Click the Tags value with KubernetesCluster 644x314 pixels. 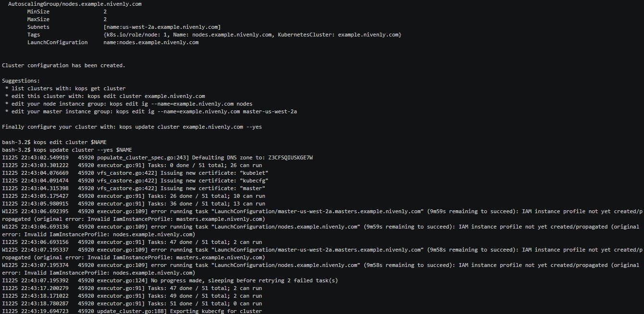(x=252, y=35)
